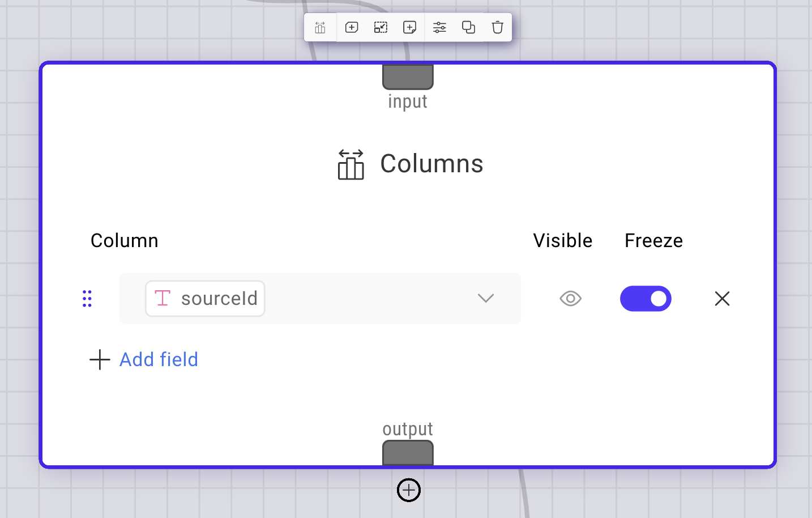Click the input connector handle

408,75
